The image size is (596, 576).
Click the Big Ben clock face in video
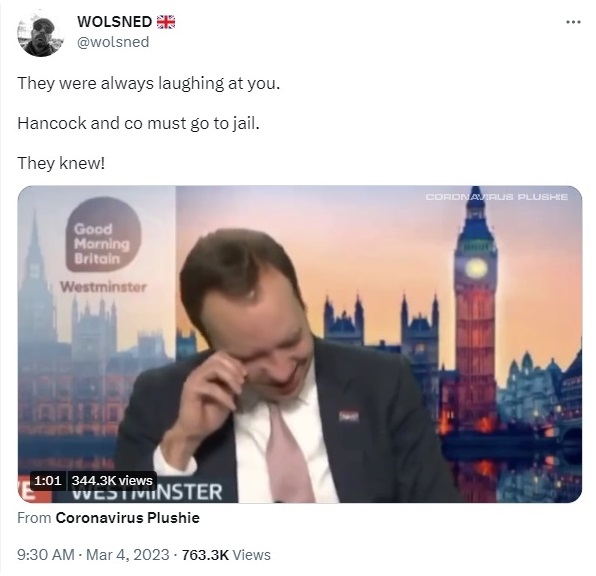click(x=476, y=268)
